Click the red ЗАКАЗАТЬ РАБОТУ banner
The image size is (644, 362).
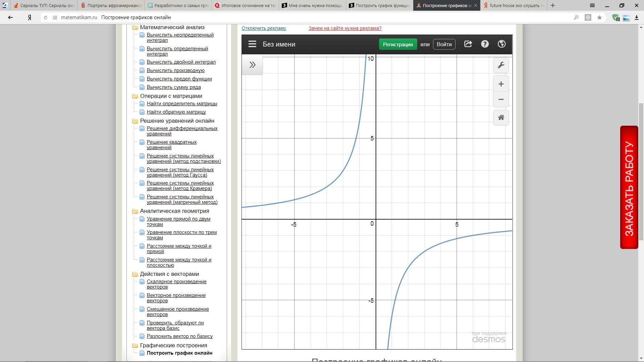click(x=629, y=187)
